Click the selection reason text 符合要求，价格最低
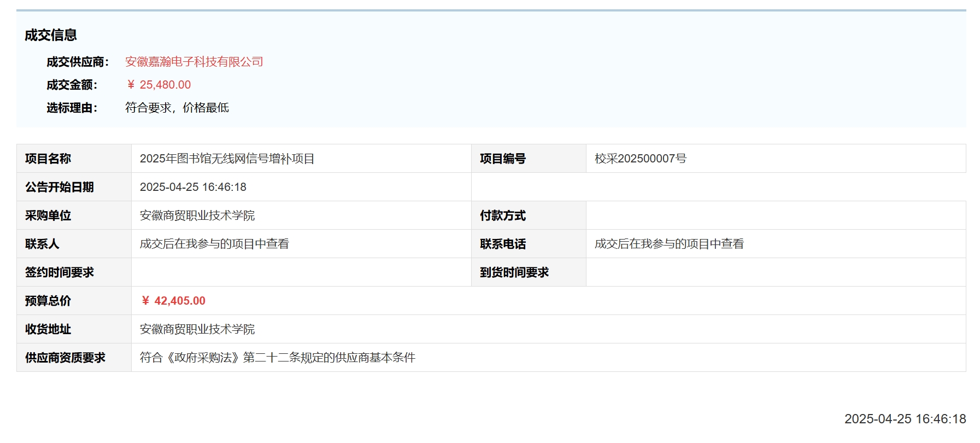 pyautogui.click(x=177, y=108)
